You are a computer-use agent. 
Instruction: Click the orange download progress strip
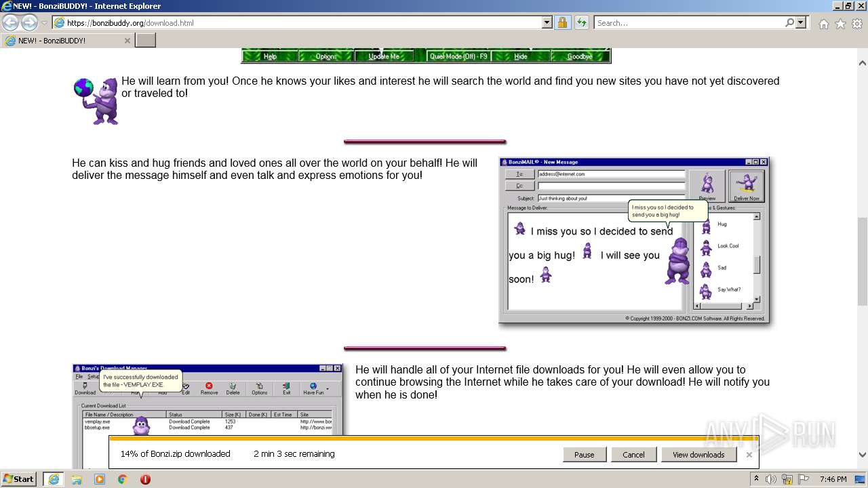pyautogui.click(x=433, y=439)
